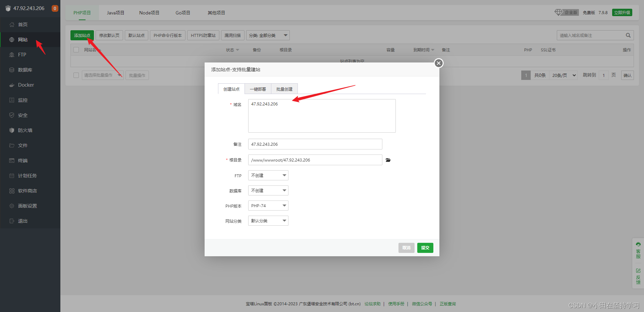The image size is (644, 312).
Task: Click the 修改默认页 button
Action: click(x=109, y=35)
